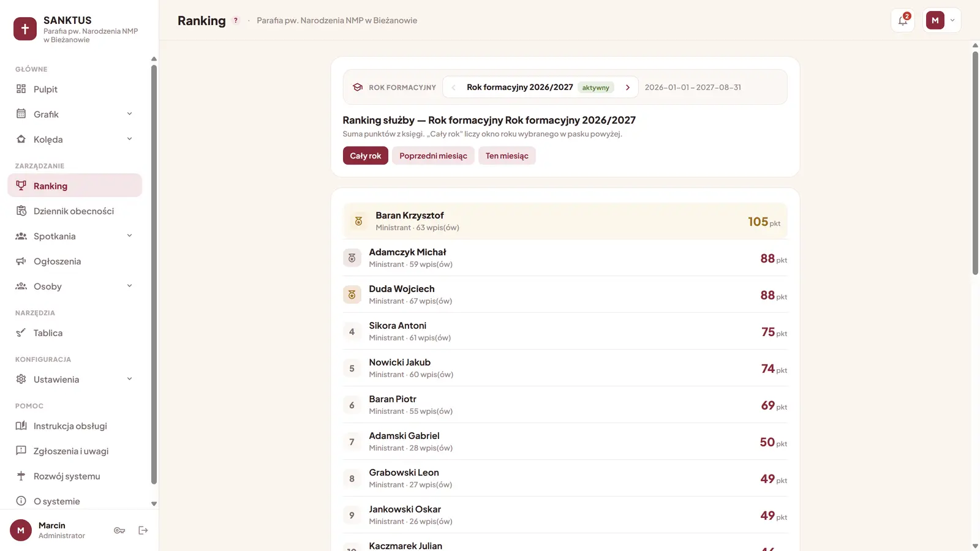This screenshot has height=551, width=980.
Task: Open Nowicki Jakub ranking row
Action: coord(565,368)
